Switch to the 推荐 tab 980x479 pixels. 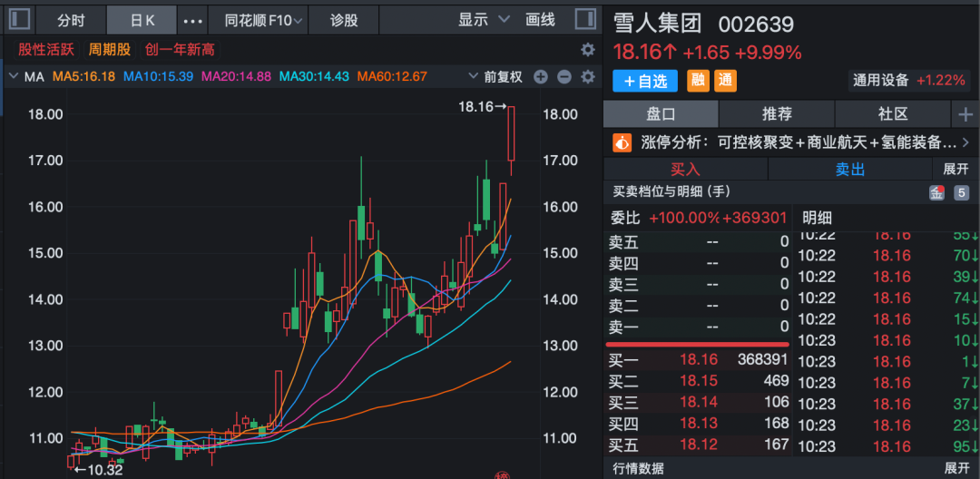click(777, 114)
